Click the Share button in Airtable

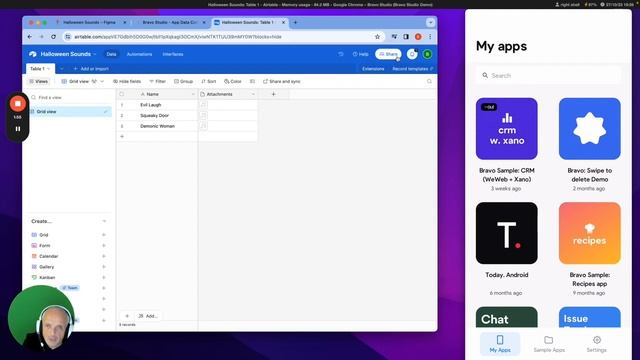pos(388,54)
